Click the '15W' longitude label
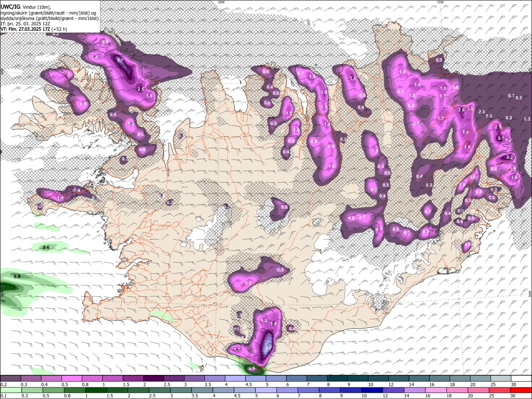The height and width of the screenshot is (399, 532). click(x=440, y=2)
